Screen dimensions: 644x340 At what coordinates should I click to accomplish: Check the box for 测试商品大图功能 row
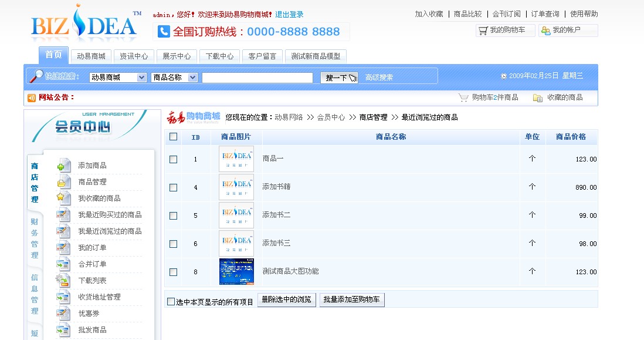(173, 272)
